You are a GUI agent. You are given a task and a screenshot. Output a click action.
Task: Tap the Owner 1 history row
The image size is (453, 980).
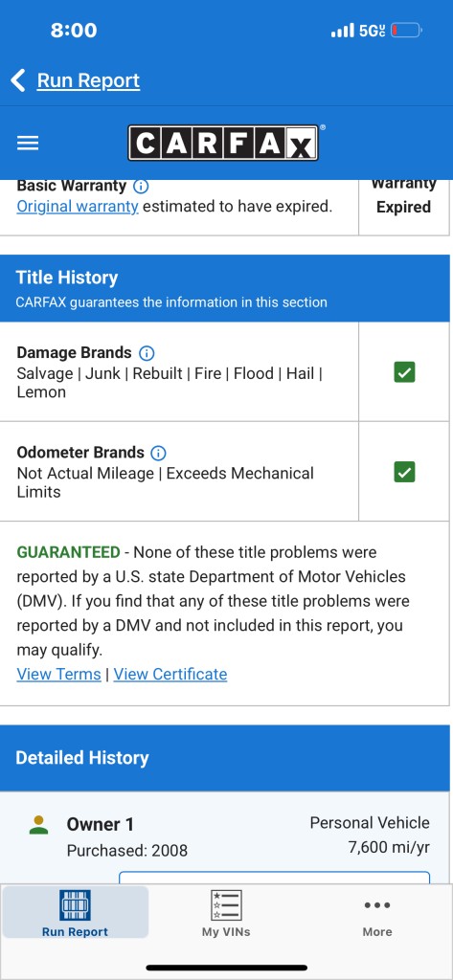tap(225, 837)
